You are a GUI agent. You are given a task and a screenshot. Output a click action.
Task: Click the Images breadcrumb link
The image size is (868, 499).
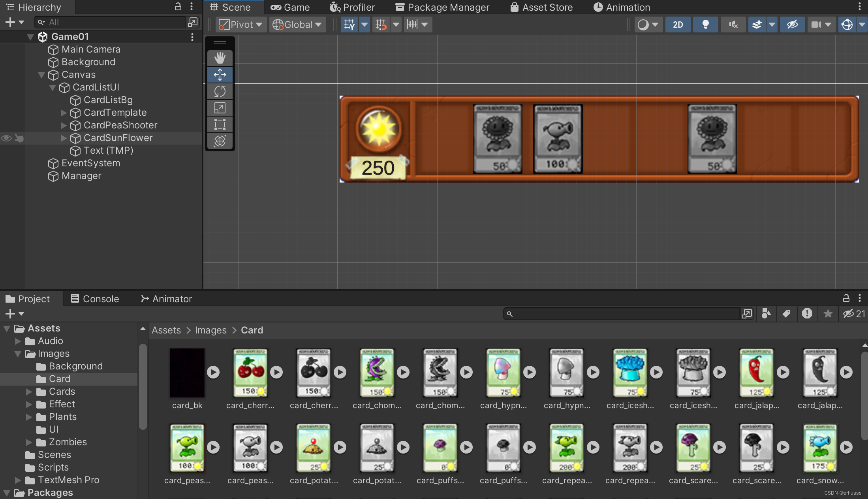pos(210,330)
